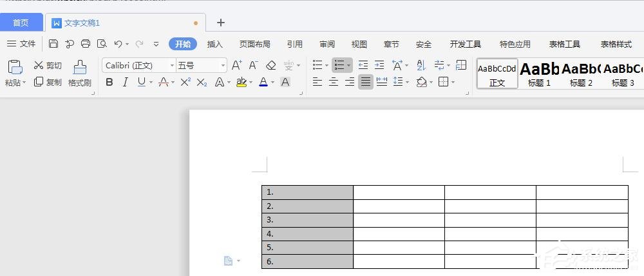
Task: Click the Print icon in quick access toolbar
Action: pos(86,44)
